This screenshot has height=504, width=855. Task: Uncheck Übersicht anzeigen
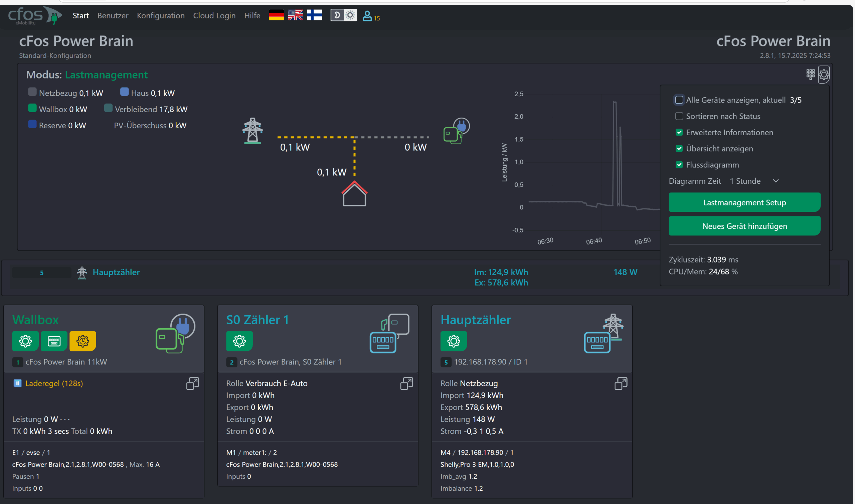click(679, 149)
